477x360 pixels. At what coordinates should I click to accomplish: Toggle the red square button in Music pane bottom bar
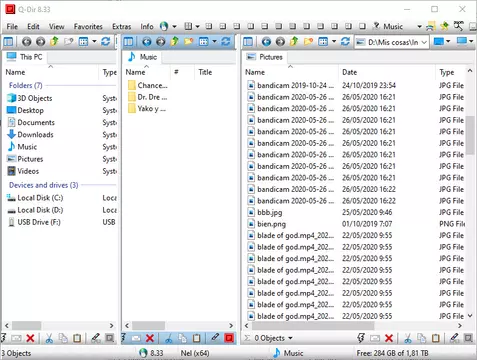pyautogui.click(x=229, y=338)
